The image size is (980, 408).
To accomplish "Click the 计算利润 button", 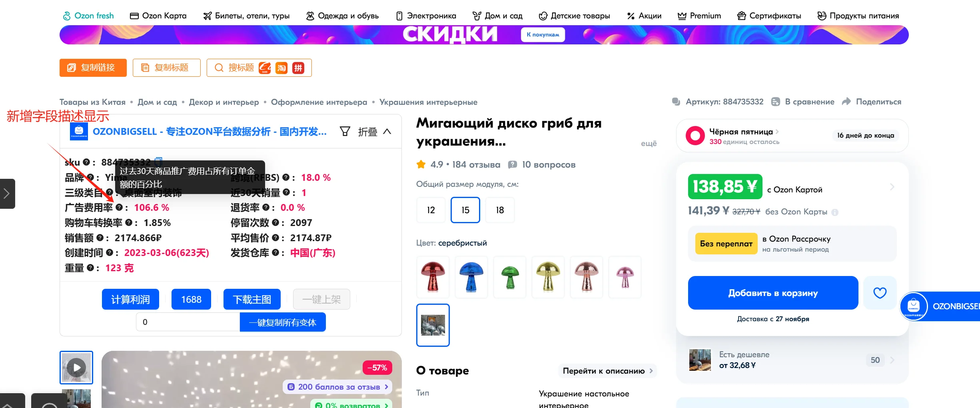I will click(130, 299).
